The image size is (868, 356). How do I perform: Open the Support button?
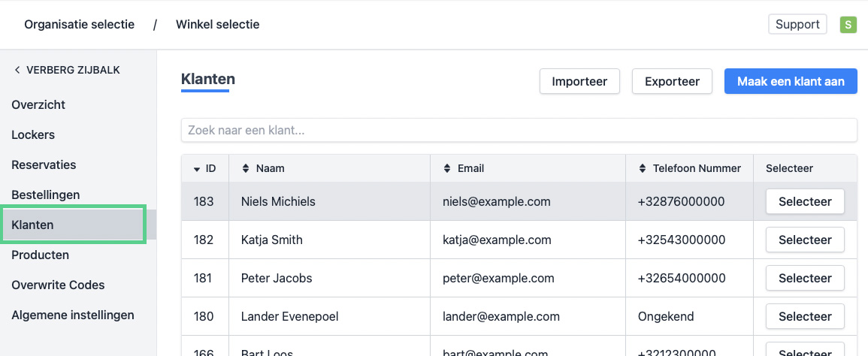click(797, 25)
